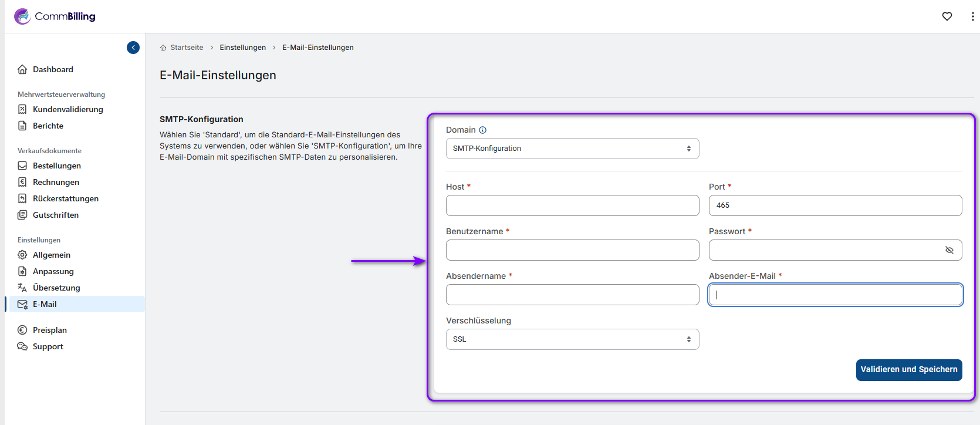This screenshot has height=425, width=980.
Task: Click the Startseite breadcrumb link
Action: coord(187,48)
